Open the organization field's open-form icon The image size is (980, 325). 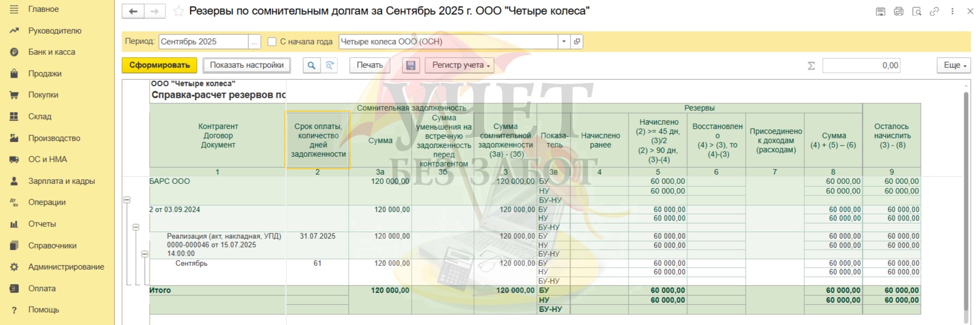pyautogui.click(x=577, y=42)
